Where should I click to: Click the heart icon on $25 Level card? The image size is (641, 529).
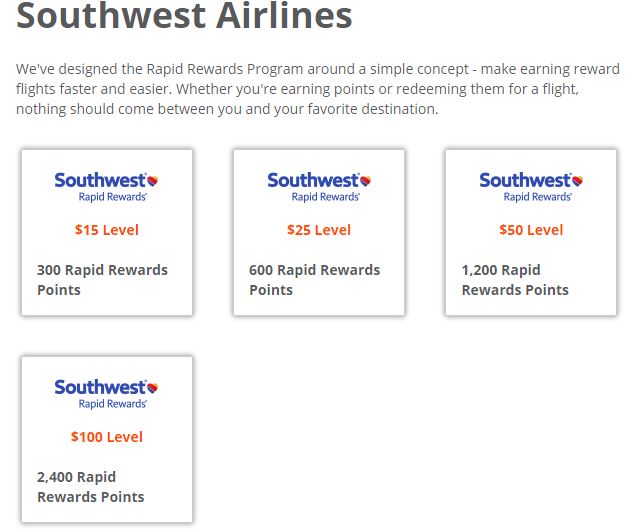click(365, 181)
